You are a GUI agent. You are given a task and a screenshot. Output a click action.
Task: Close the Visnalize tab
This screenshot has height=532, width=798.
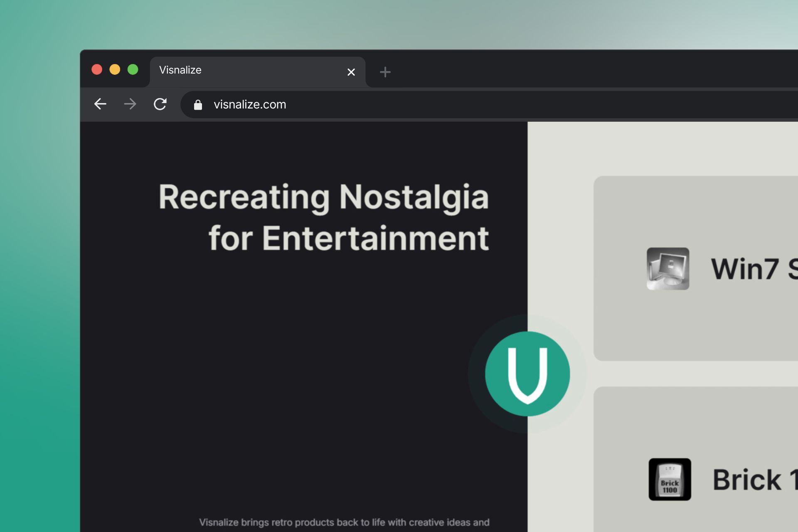click(x=351, y=71)
